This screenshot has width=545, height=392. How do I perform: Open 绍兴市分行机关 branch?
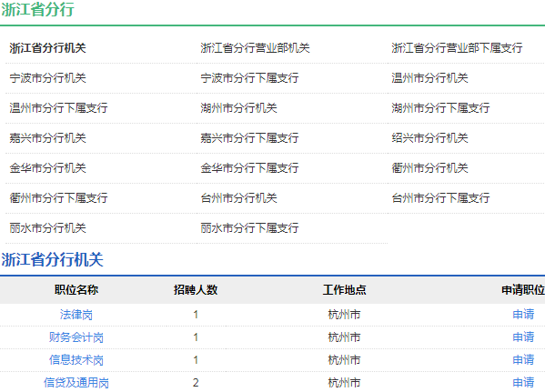[x=429, y=138]
